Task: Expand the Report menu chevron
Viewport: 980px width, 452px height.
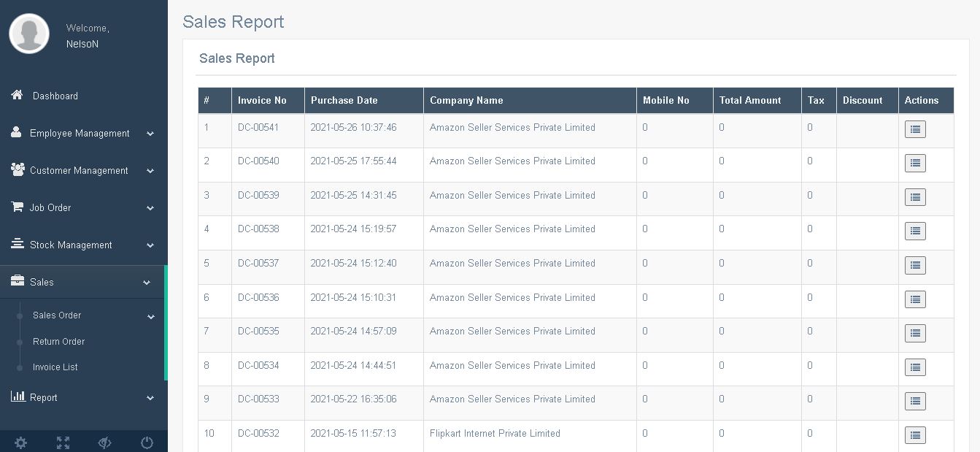Action: click(x=150, y=398)
